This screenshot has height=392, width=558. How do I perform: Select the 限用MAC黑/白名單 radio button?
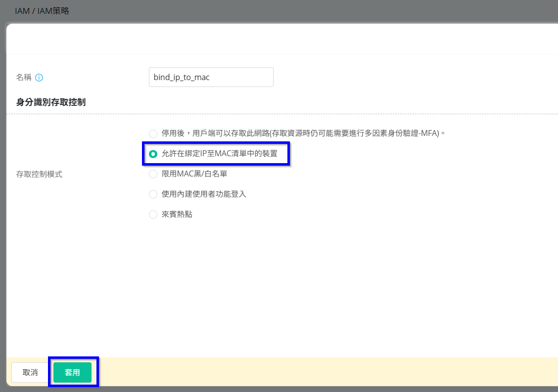[x=153, y=174]
